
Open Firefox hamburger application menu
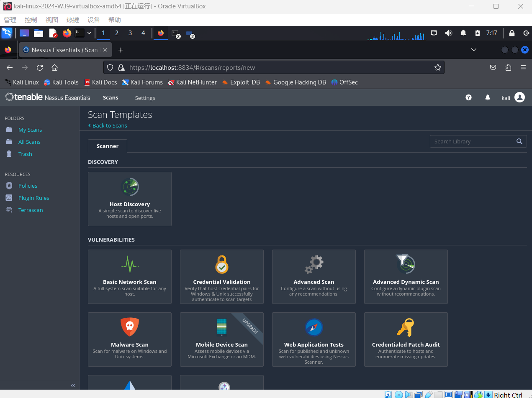click(523, 67)
